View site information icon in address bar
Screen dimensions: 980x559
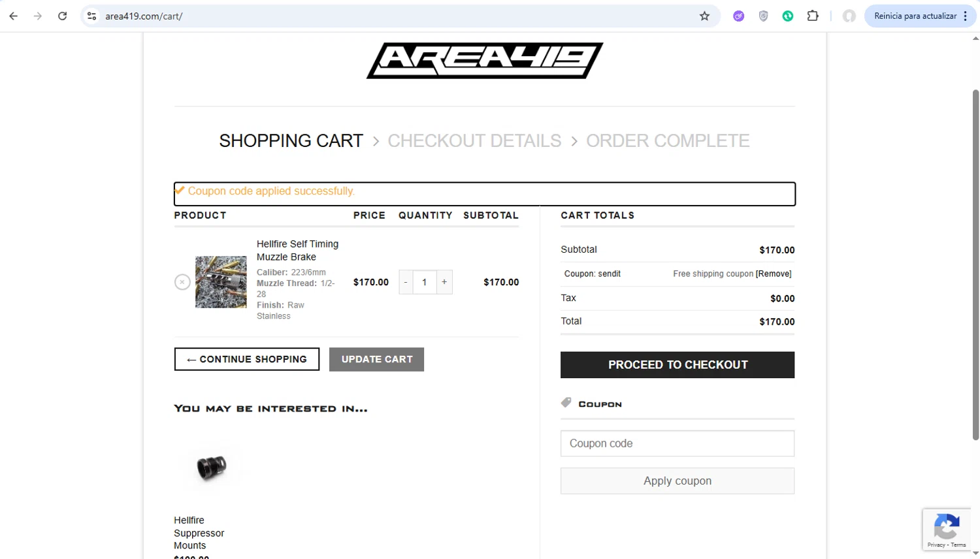tap(91, 16)
